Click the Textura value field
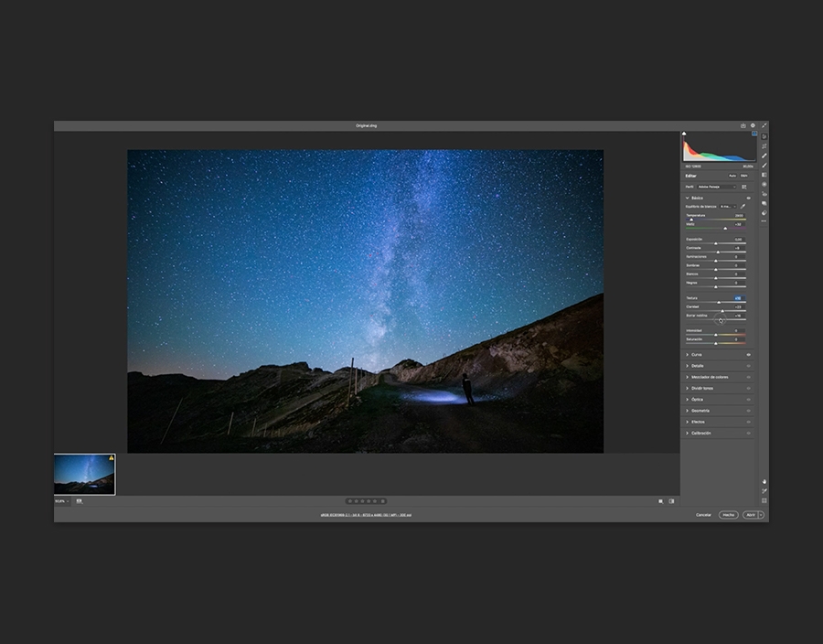Screen dimensions: 823x644 pos(739,298)
